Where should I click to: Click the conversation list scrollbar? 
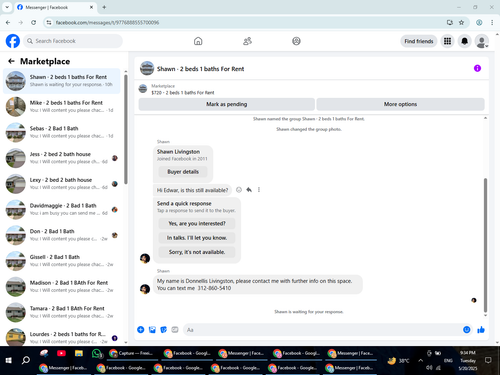coord(126,129)
